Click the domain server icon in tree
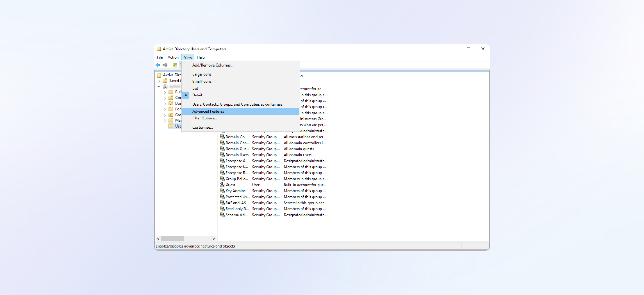Screen dimensions: 644x295 point(165,87)
